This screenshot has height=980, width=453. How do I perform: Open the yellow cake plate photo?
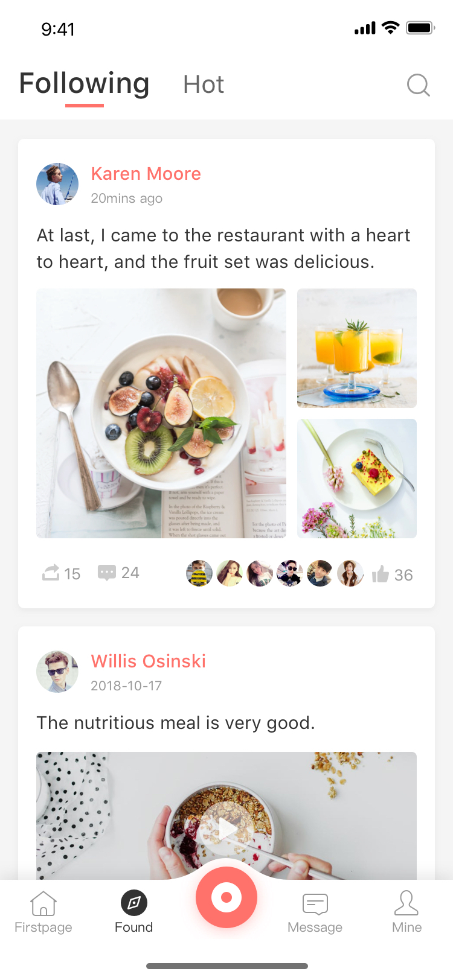tap(357, 479)
